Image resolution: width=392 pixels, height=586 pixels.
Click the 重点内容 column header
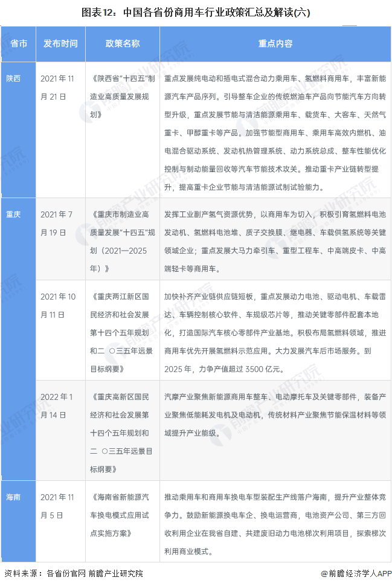275,43
